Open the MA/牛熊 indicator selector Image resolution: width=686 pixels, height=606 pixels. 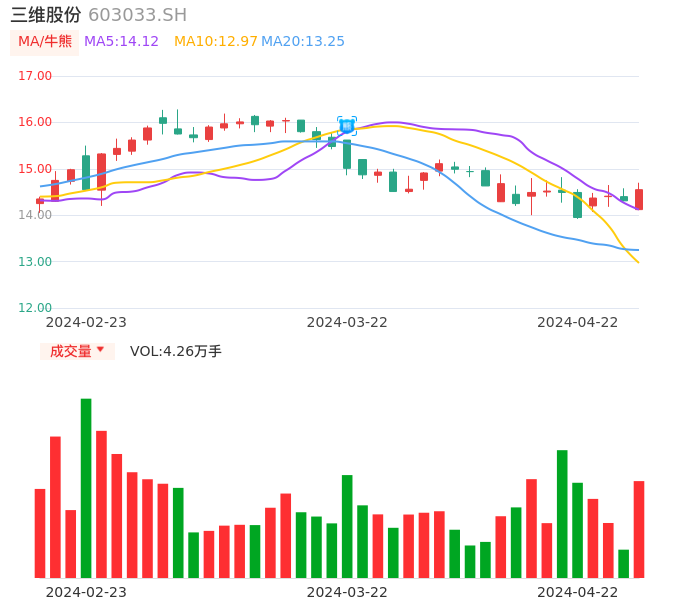tap(44, 42)
